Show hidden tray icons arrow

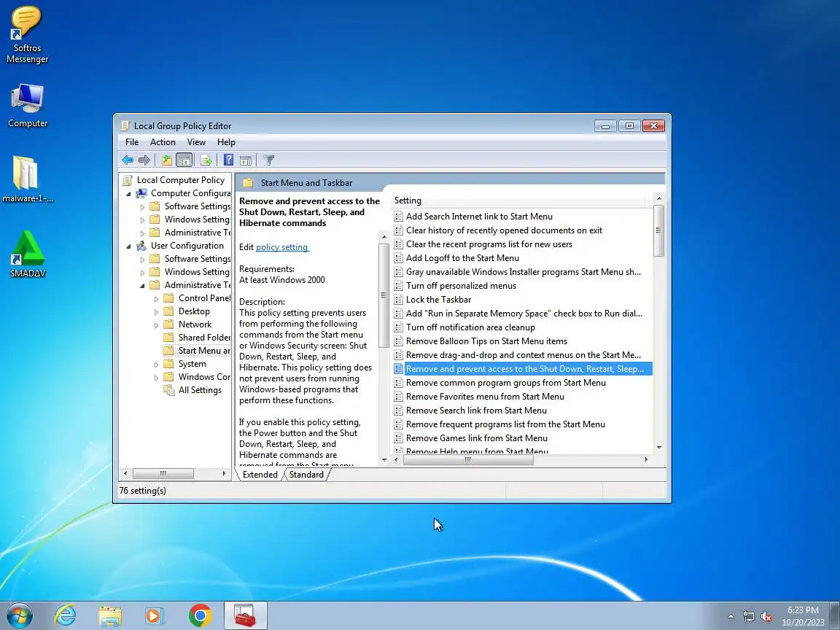pyautogui.click(x=731, y=617)
